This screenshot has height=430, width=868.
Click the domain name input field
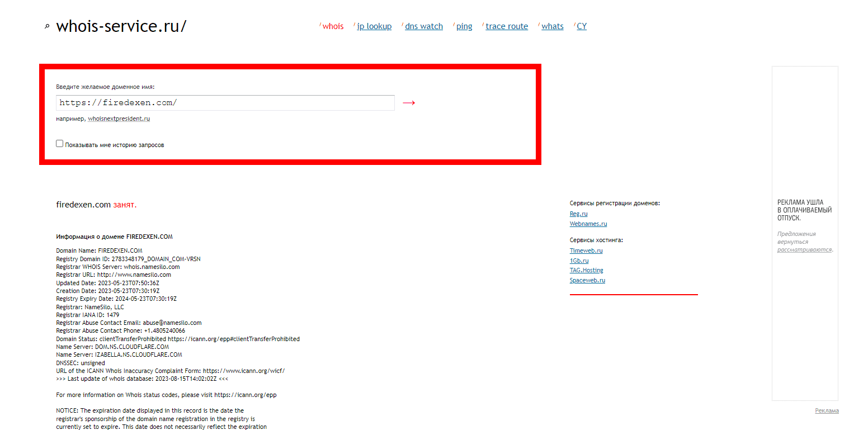tap(225, 103)
